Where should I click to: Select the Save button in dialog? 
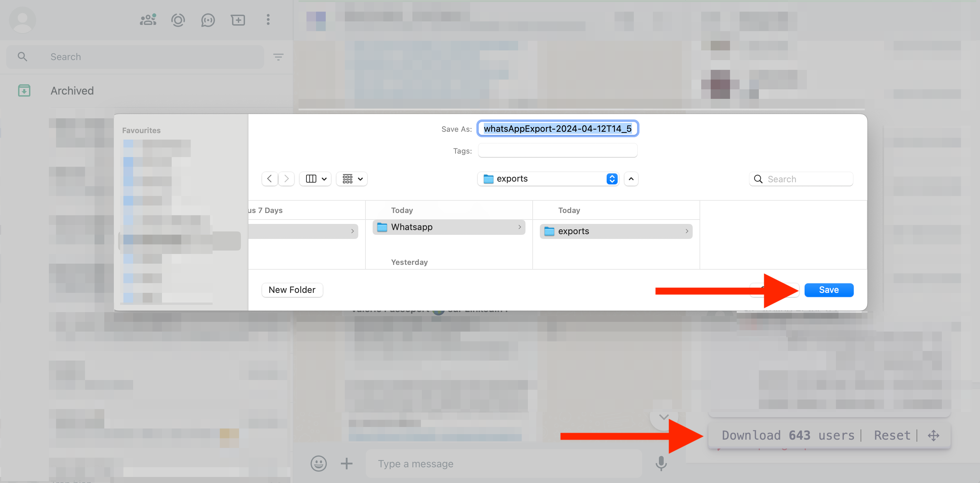pyautogui.click(x=829, y=289)
